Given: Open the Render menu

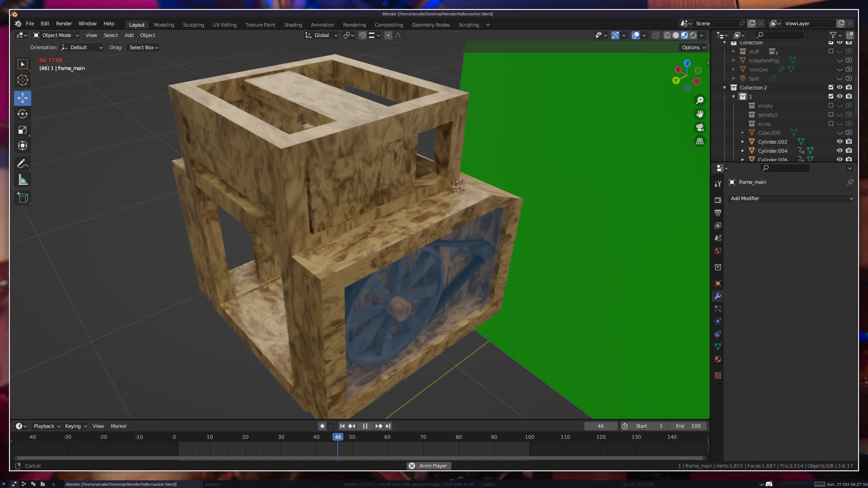Looking at the screenshot, I should (64, 23).
